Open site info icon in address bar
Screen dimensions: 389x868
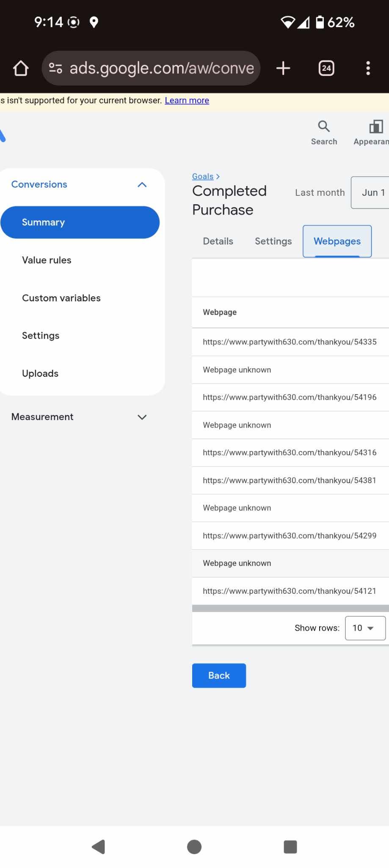coord(55,68)
